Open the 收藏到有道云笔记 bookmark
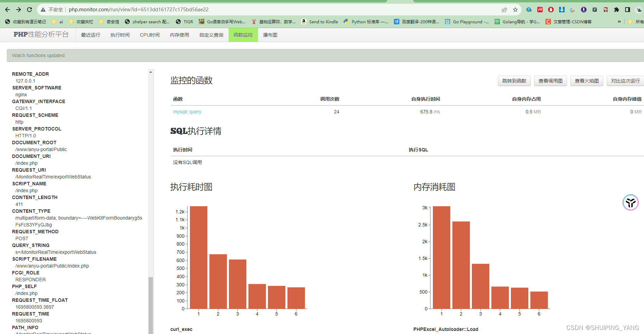The image size is (644, 334). tap(26, 22)
